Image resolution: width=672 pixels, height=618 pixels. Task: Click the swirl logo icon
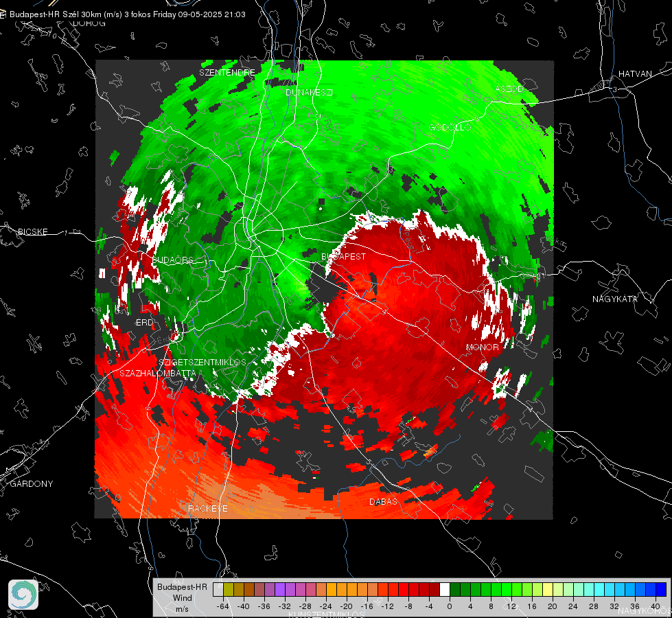[x=23, y=595]
